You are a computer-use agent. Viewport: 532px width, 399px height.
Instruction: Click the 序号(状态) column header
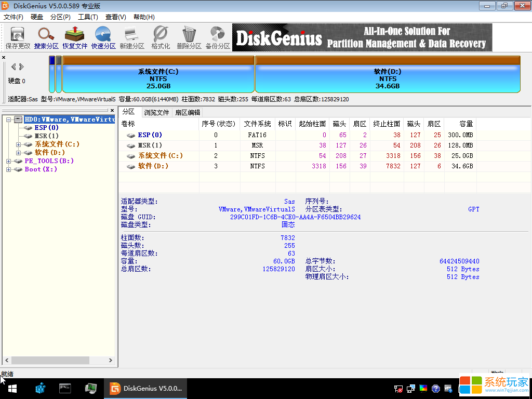click(219, 124)
